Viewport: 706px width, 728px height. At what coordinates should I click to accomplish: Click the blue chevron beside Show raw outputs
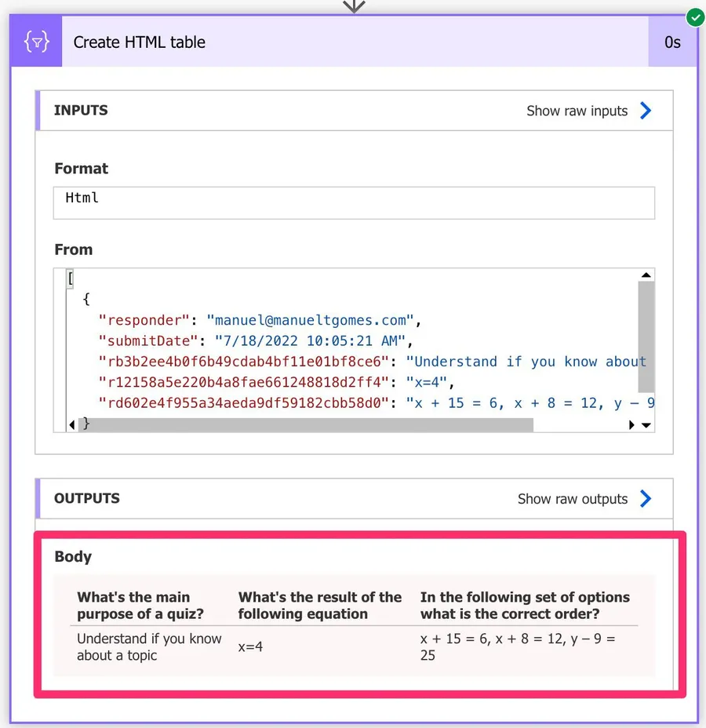(646, 499)
